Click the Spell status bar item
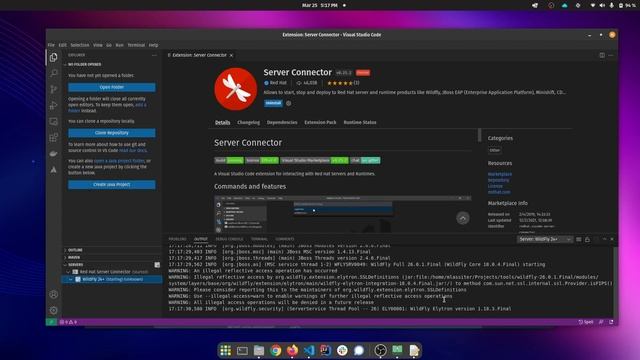This screenshot has height=360, width=640. point(586,322)
